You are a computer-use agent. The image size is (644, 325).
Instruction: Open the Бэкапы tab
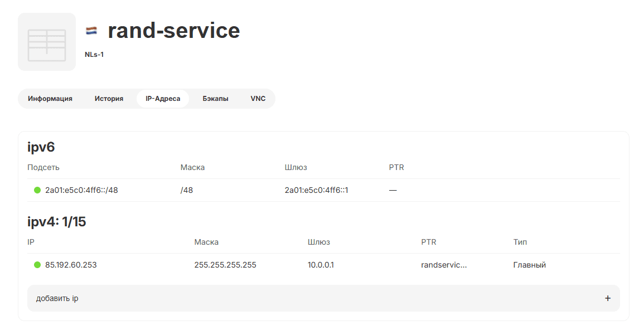click(x=215, y=99)
